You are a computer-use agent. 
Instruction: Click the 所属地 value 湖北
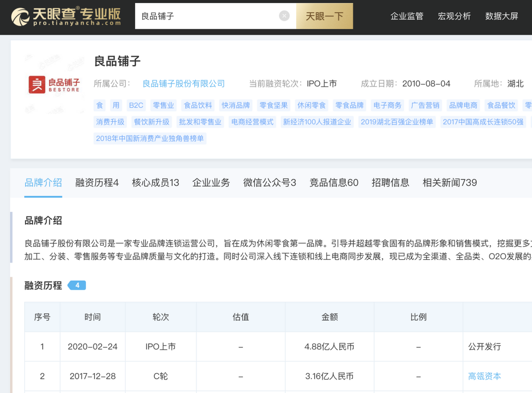tap(516, 83)
